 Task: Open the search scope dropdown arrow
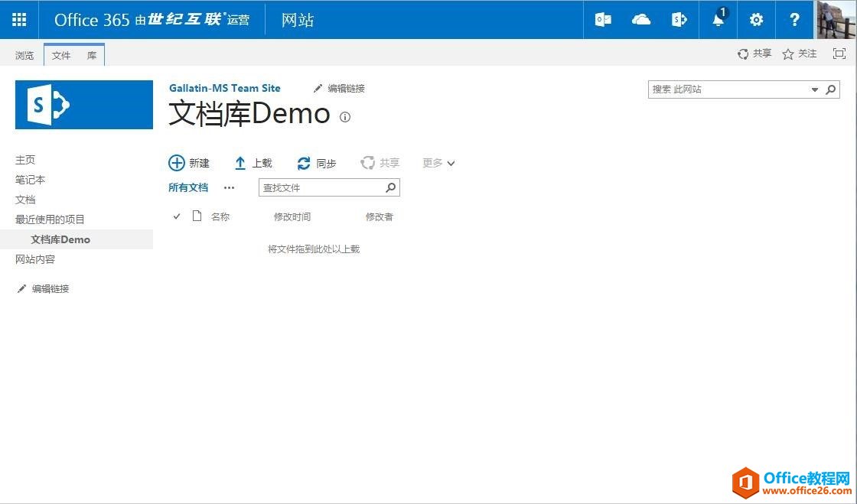click(814, 89)
